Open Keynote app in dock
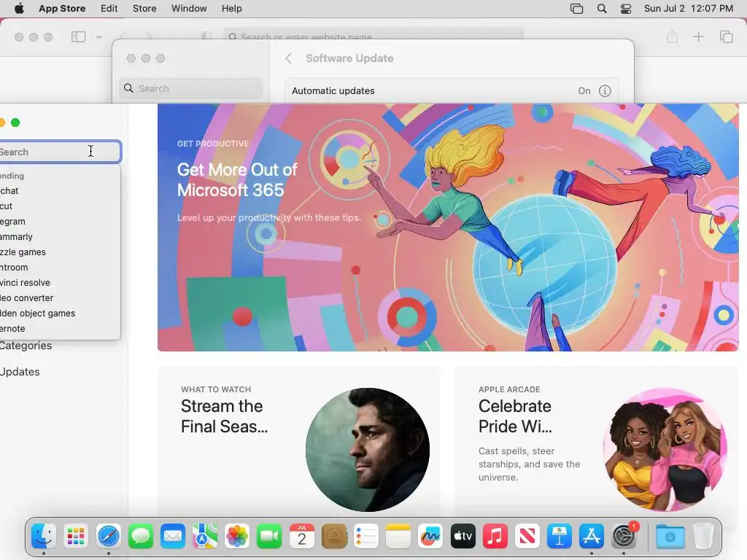The height and width of the screenshot is (560, 747). (x=560, y=537)
